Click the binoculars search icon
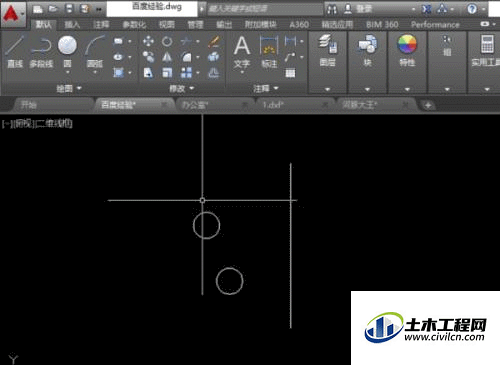Screen dimensions: 500x365 [x=332, y=9]
